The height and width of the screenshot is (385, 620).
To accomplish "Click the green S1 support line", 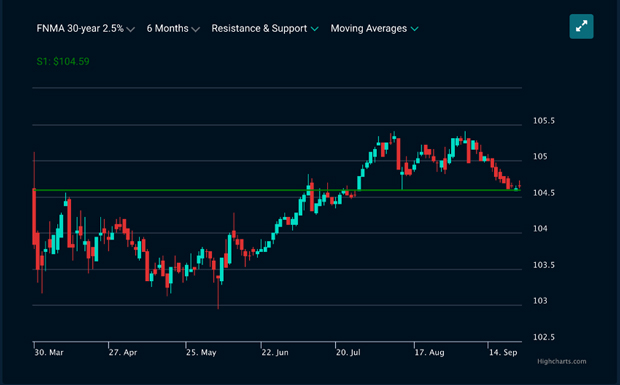I will coord(277,190).
